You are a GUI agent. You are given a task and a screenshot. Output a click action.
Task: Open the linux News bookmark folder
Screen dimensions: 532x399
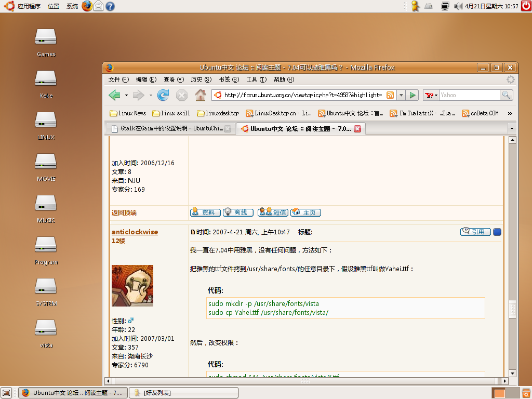coord(128,113)
